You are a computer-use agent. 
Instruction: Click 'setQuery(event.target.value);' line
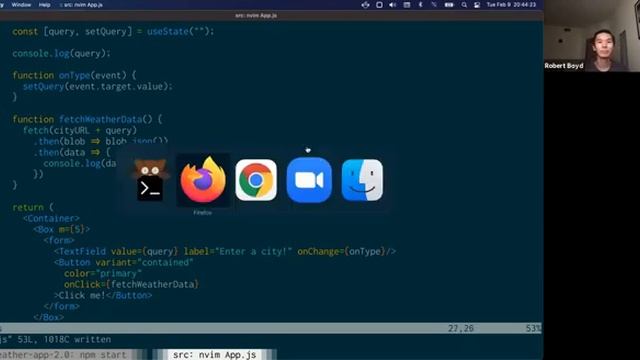pyautogui.click(x=98, y=87)
